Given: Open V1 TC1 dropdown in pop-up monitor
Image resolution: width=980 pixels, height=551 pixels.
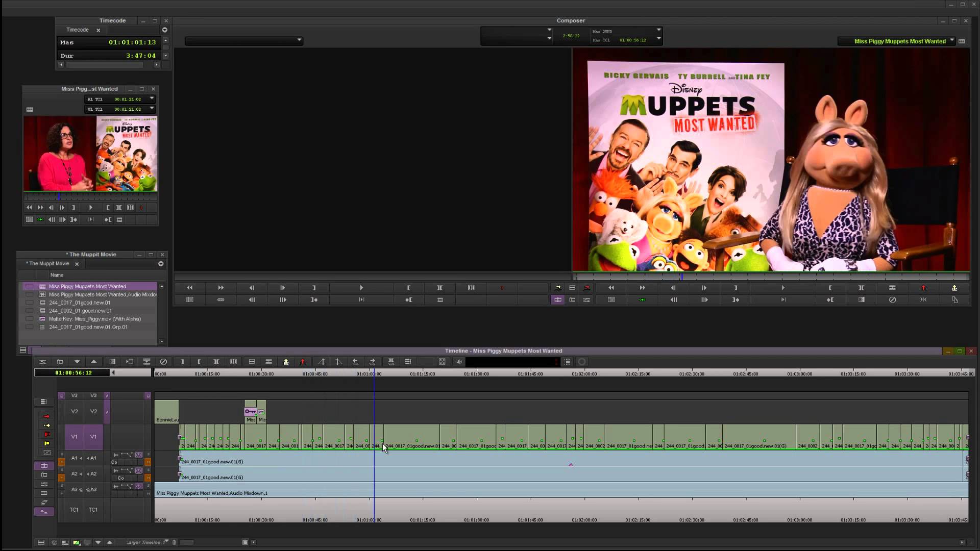Looking at the screenshot, I should tap(152, 109).
